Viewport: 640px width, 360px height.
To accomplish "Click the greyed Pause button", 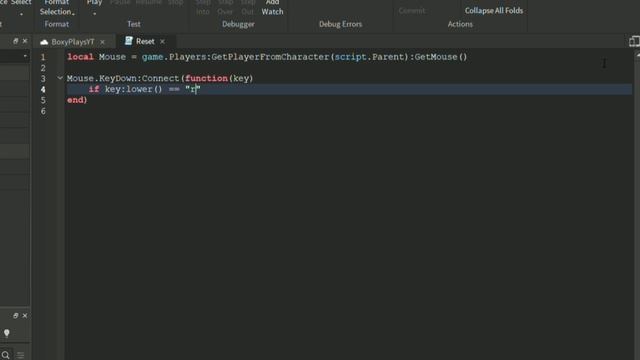I will click(120, 2).
